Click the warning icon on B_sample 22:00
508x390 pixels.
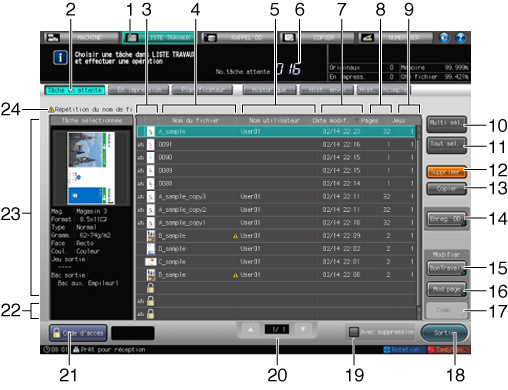point(235,275)
